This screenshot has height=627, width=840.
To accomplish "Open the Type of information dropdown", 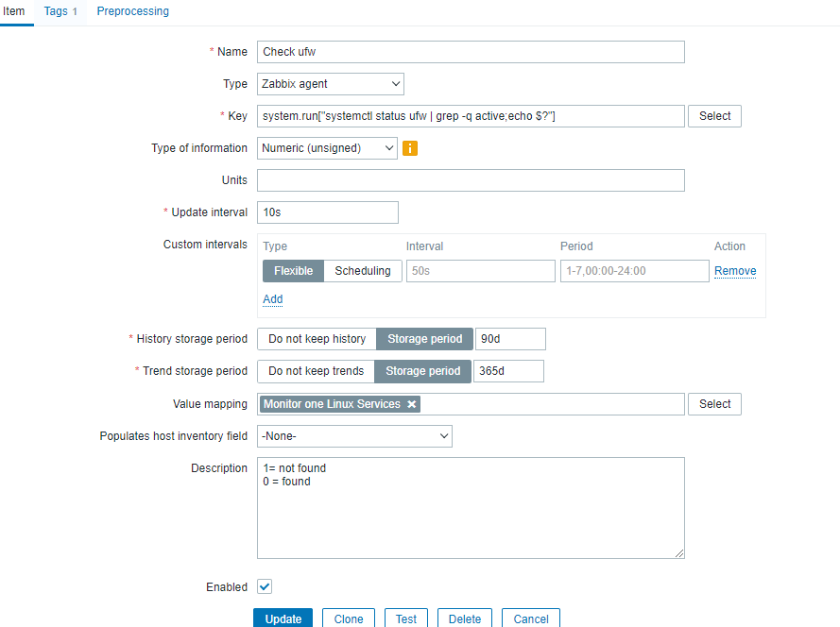I will (x=327, y=148).
